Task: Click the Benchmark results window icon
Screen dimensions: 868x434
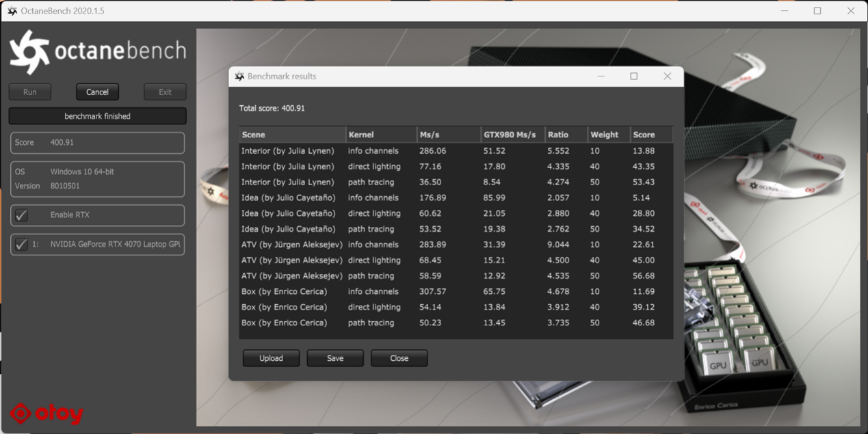Action: (239, 77)
